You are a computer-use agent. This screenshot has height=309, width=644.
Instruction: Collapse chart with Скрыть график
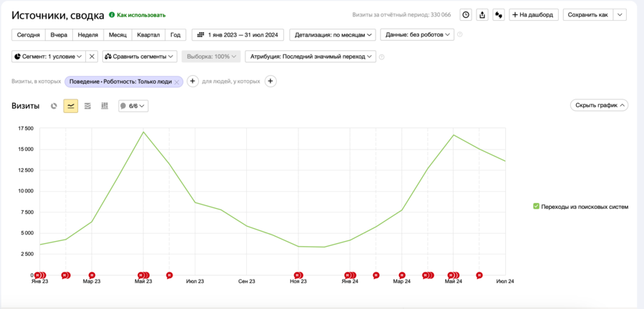pos(599,105)
